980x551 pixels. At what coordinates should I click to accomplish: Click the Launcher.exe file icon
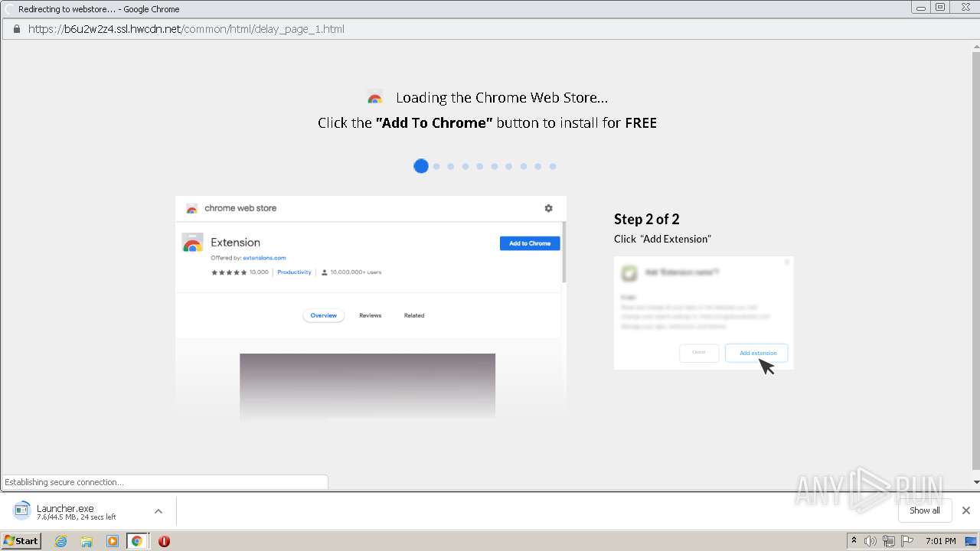21,510
